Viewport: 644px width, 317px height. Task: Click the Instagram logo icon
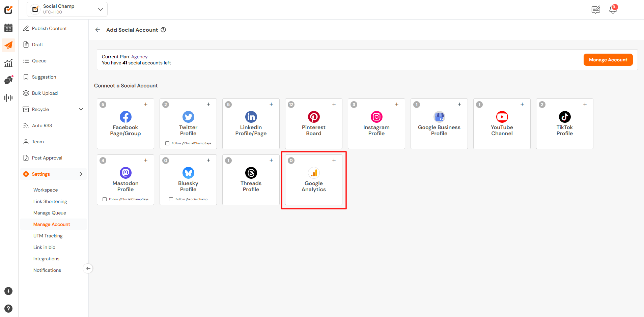pos(376,117)
